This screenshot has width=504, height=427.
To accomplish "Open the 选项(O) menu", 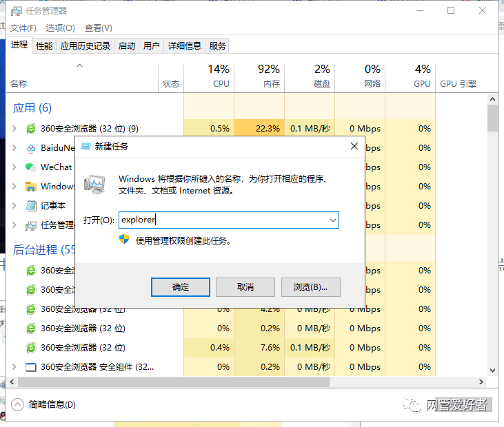I will [x=61, y=28].
